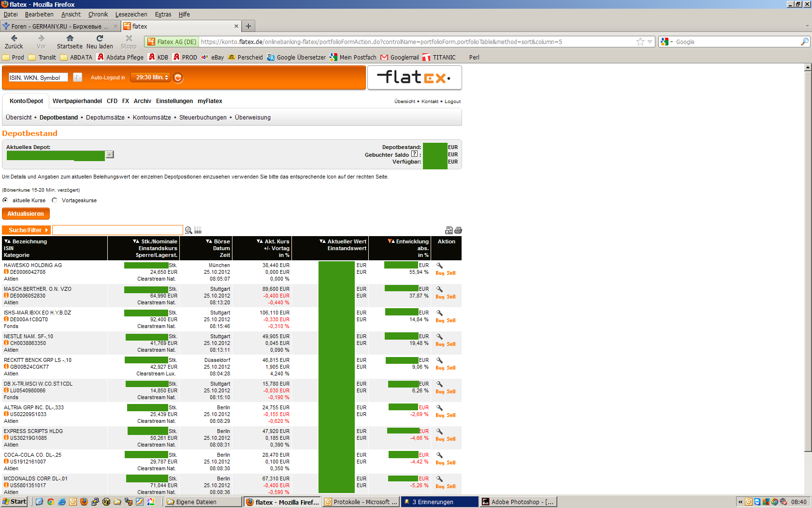Screen dimensions: 812x508
Task: Switch to the Foren - GERMANY.RU tab
Action: pos(60,26)
